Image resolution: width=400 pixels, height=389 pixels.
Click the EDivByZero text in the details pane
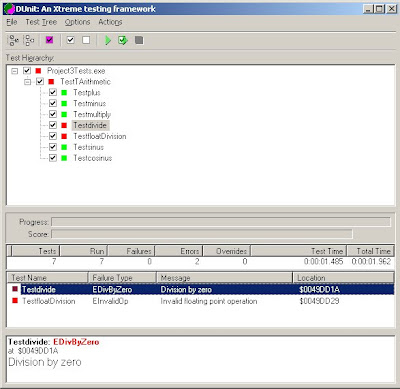coord(76,342)
